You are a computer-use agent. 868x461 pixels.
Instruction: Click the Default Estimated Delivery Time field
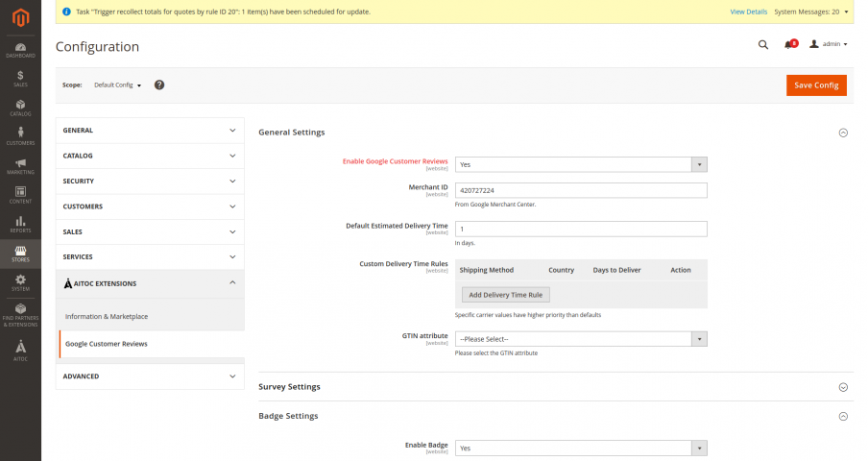tap(581, 230)
